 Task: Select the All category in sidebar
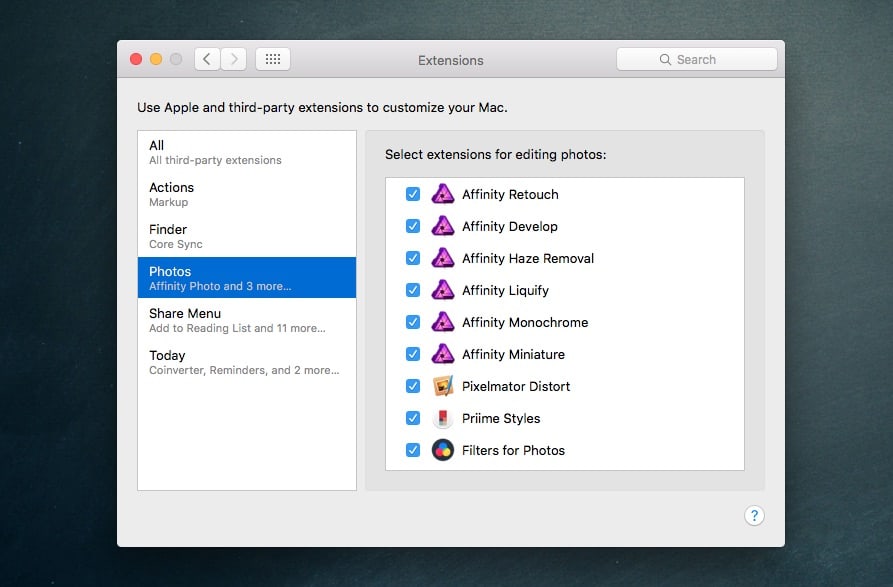click(247, 152)
